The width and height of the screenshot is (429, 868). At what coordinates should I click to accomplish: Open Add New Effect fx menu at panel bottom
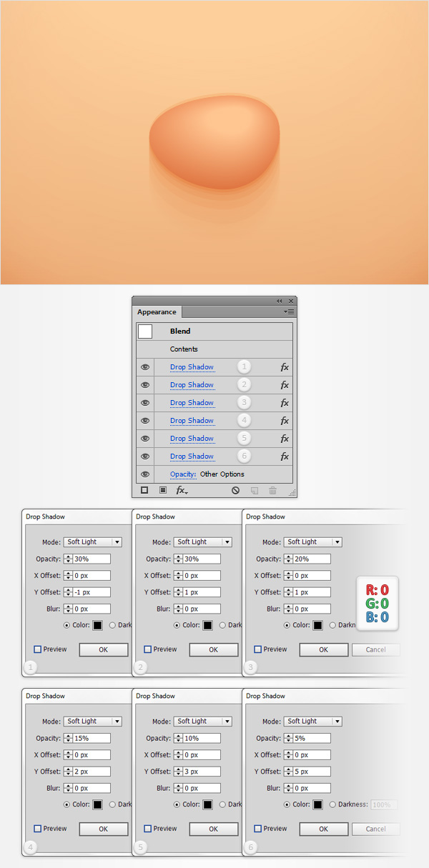tap(182, 491)
